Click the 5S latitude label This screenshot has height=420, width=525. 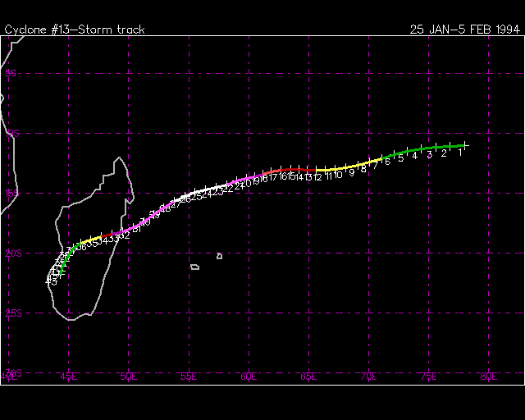(11, 74)
